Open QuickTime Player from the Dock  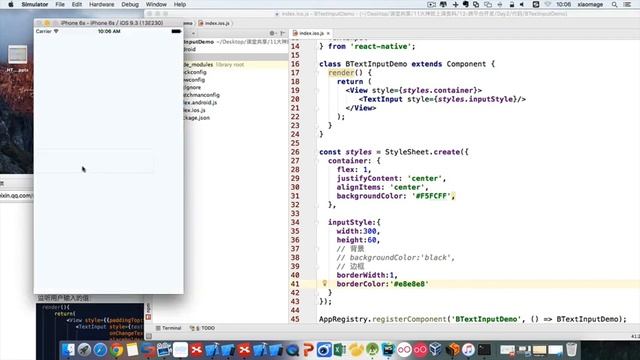pyautogui.click(x=292, y=350)
